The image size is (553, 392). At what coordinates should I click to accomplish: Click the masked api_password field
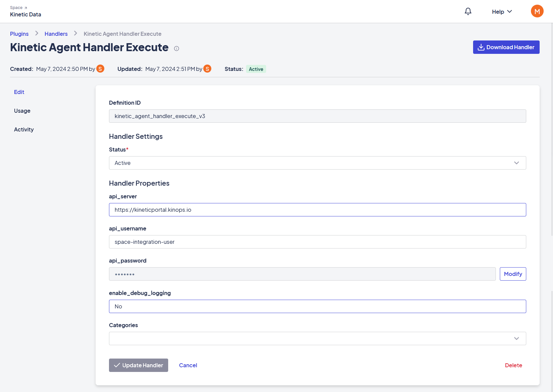pos(302,274)
